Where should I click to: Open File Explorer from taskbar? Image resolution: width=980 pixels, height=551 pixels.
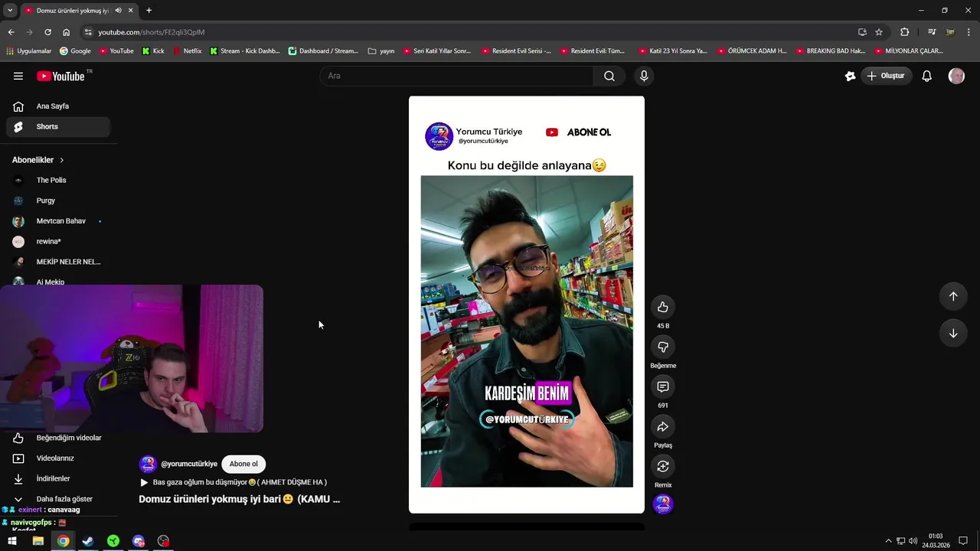pyautogui.click(x=38, y=541)
